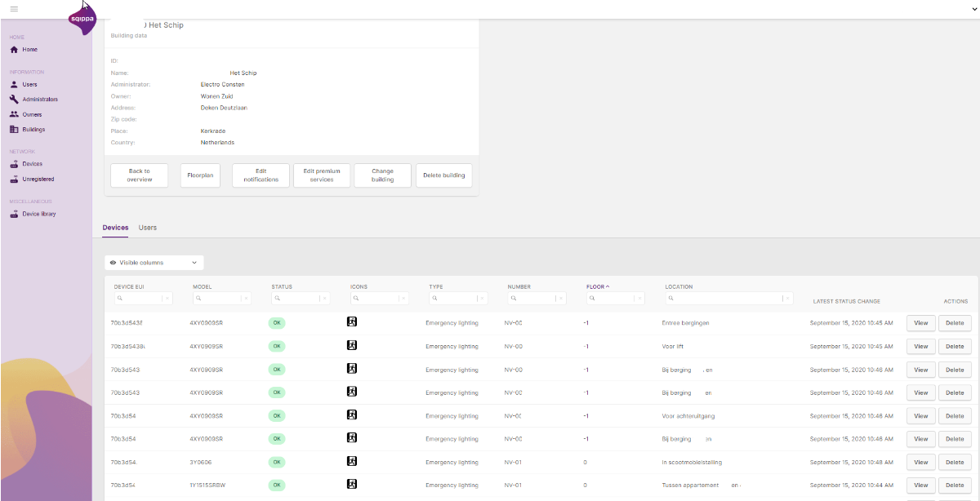This screenshot has width=980, height=501.
Task: Open Users in the sidebar
Action: click(29, 84)
